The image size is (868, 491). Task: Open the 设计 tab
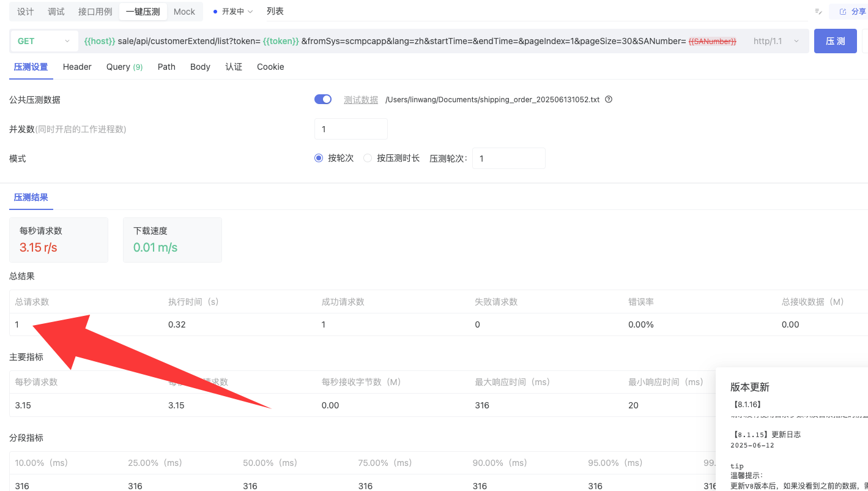(25, 12)
